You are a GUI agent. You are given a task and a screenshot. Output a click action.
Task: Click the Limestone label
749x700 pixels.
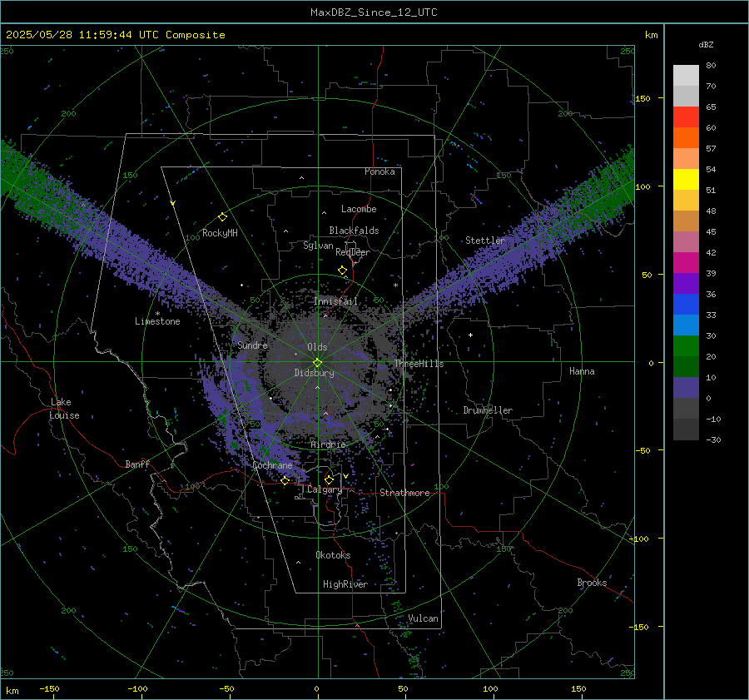tap(157, 321)
